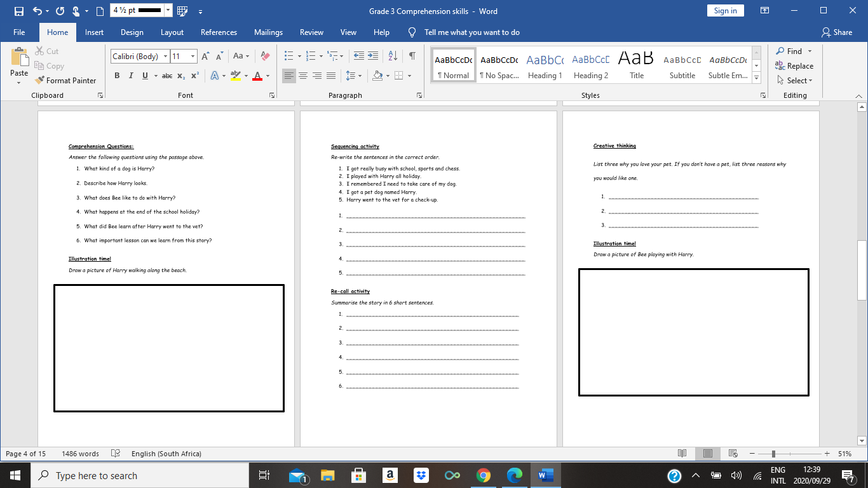Viewport: 868px width, 488px height.
Task: Open the File menu
Action: click(x=19, y=32)
